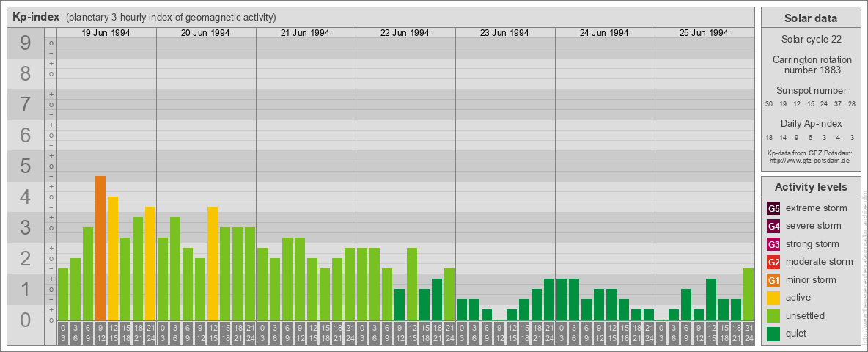The width and height of the screenshot is (868, 352).
Task: Click the '23 Jun 1994' date header
Action: (504, 33)
